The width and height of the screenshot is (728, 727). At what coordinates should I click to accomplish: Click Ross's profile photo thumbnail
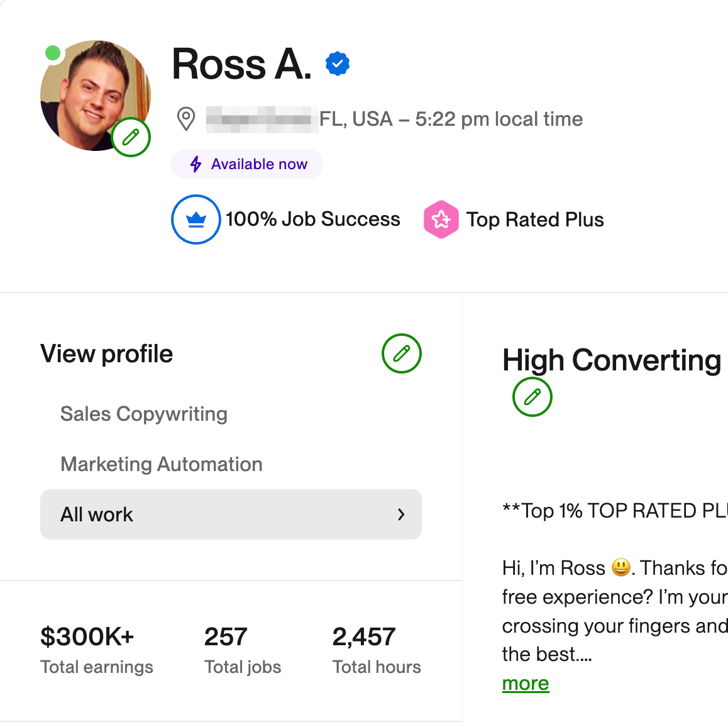coord(95,95)
